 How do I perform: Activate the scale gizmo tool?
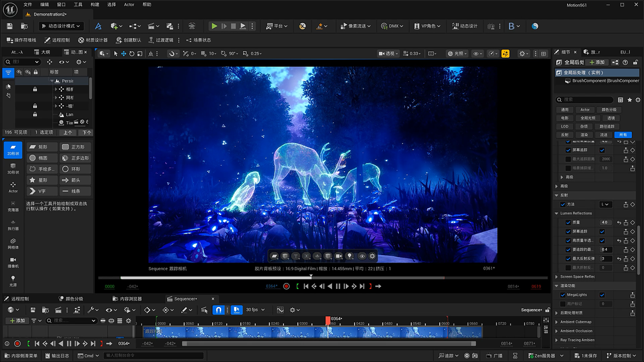139,53
